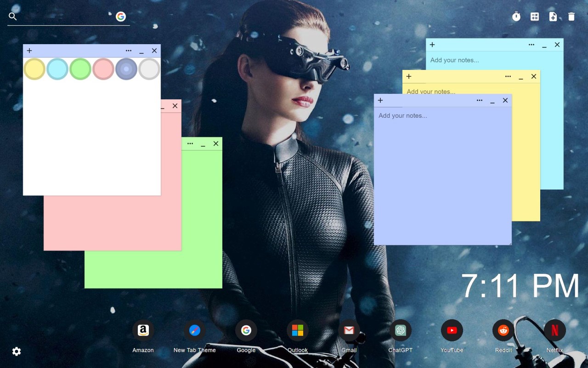Close the cyan note
The width and height of the screenshot is (588, 368).
[x=557, y=45]
